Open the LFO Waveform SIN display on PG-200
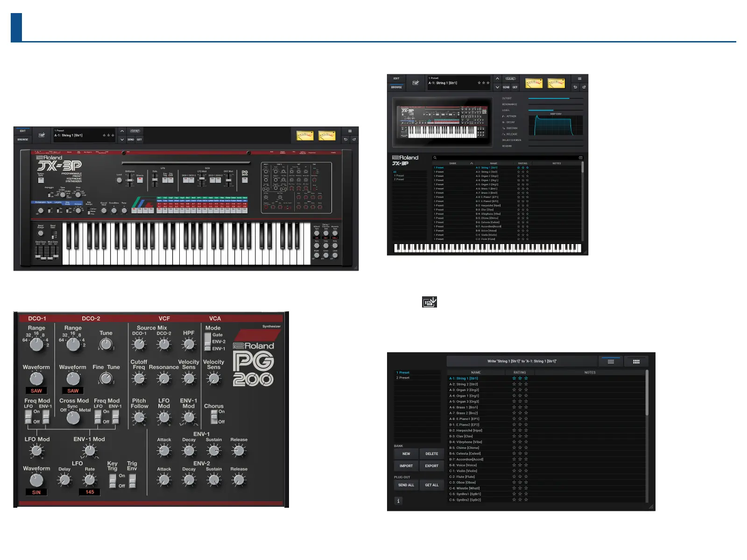Screen dimensions: 747x560 pyautogui.click(x=36, y=492)
